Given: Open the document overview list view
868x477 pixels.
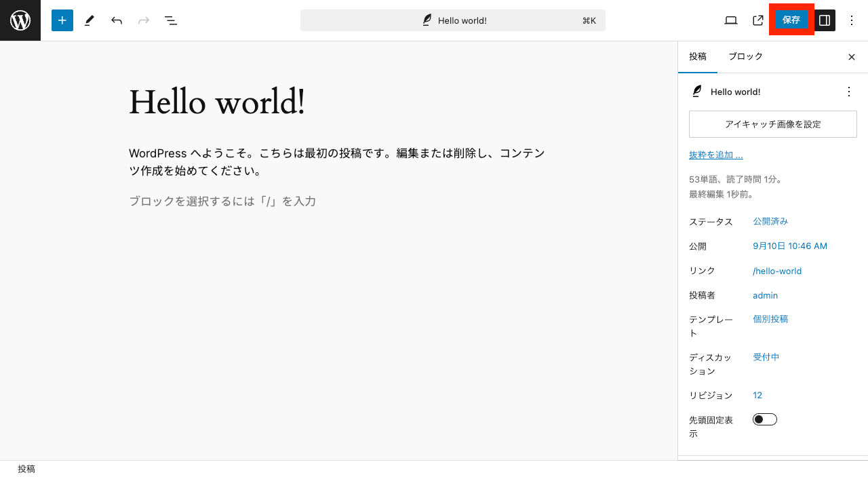Looking at the screenshot, I should 171,20.
